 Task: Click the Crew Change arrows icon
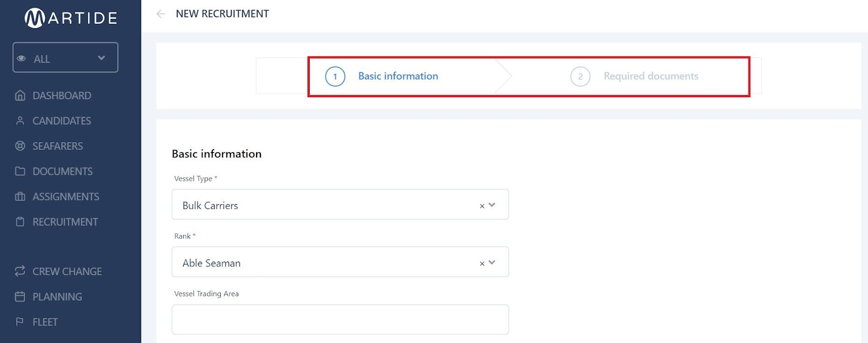tap(20, 271)
